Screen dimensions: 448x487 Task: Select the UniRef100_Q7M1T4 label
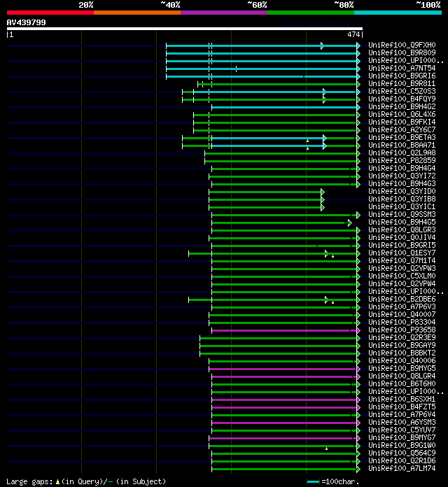click(402, 260)
